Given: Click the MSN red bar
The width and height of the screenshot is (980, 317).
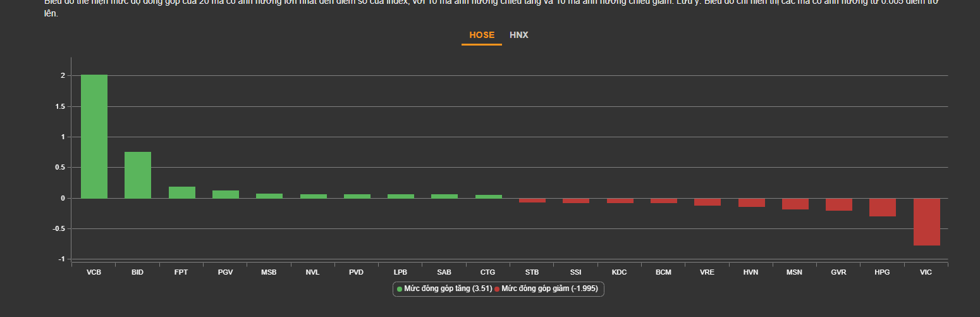Looking at the screenshot, I should [795, 204].
